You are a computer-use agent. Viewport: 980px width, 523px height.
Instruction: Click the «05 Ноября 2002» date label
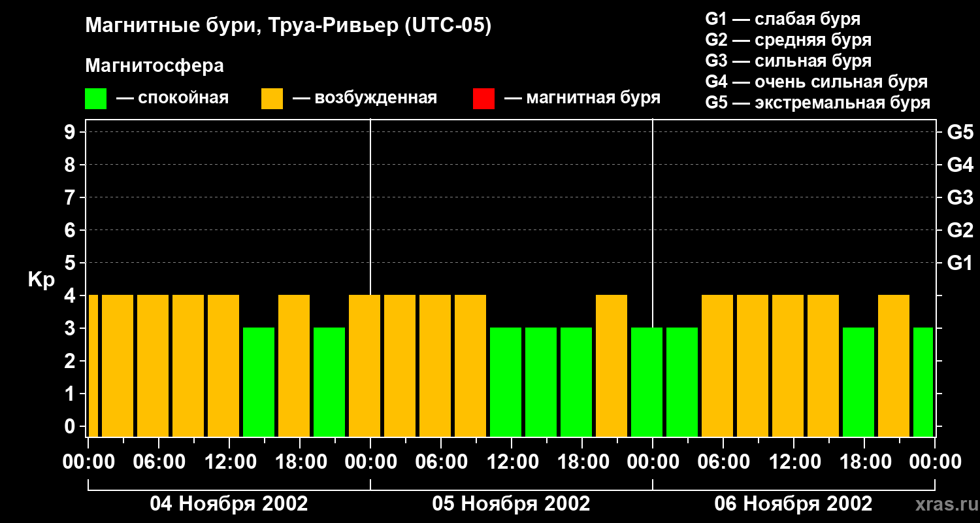click(511, 503)
